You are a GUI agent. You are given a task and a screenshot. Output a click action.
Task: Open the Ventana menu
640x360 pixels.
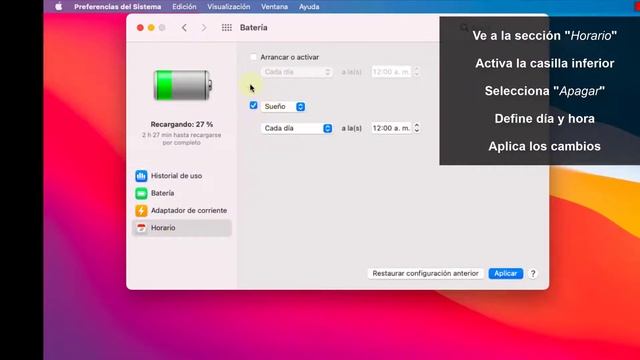274,7
